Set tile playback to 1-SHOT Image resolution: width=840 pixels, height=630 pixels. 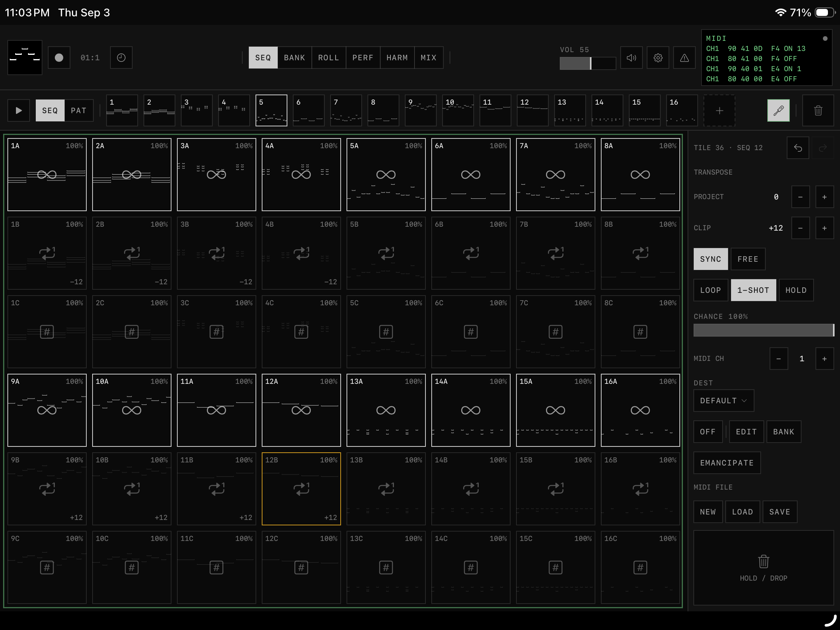[x=754, y=290]
